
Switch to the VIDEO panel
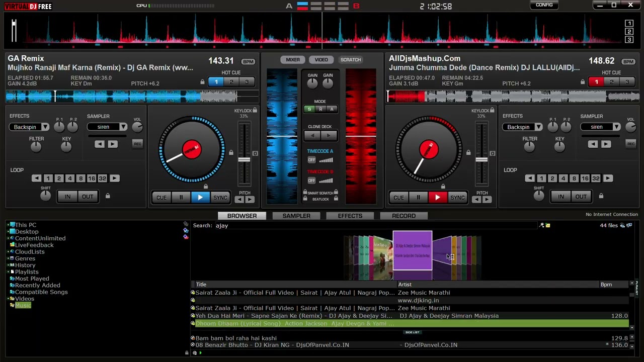pyautogui.click(x=321, y=60)
